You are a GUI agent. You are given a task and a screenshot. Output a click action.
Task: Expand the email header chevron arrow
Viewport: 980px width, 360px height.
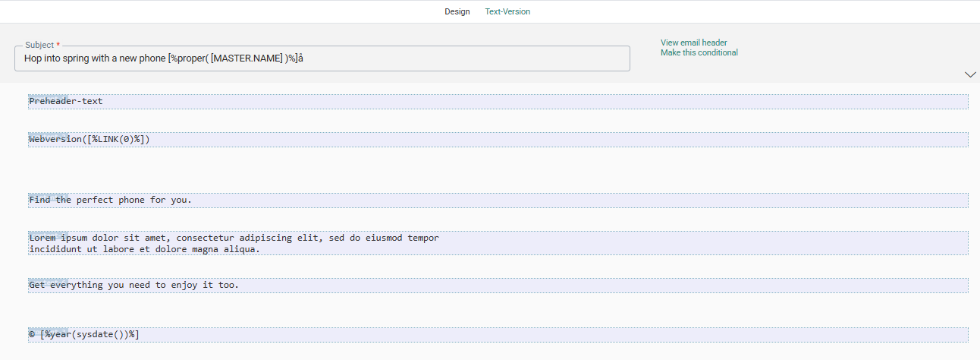[x=969, y=74]
